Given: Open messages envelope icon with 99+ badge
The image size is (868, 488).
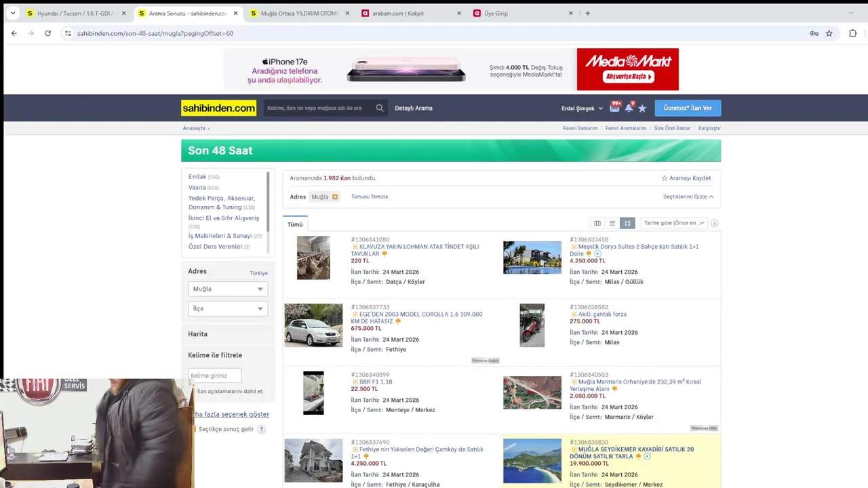Looking at the screenshot, I should pos(615,107).
